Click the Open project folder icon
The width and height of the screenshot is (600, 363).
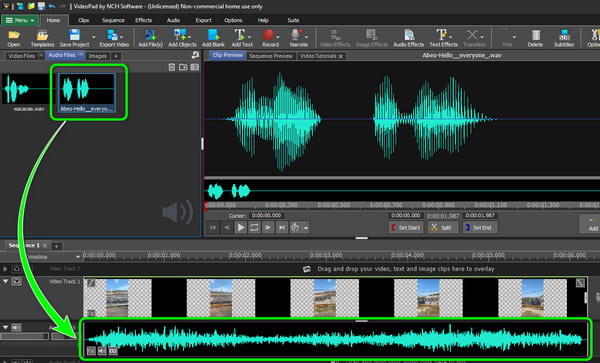pyautogui.click(x=14, y=35)
